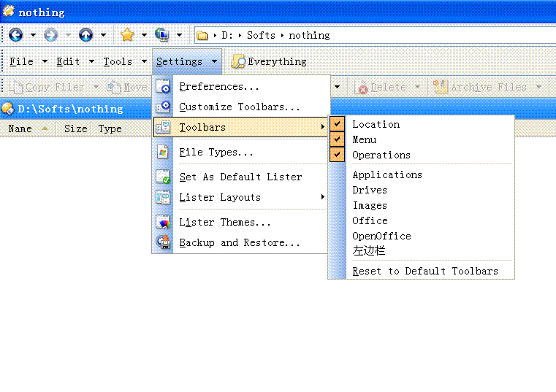Sort by the Type column header
This screenshot has width=556, height=392.
[110, 128]
